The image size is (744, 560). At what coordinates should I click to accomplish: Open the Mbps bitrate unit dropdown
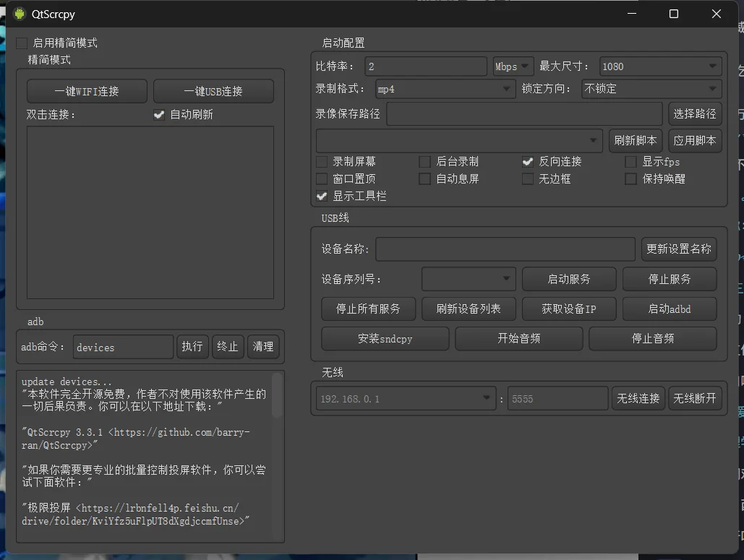click(513, 66)
